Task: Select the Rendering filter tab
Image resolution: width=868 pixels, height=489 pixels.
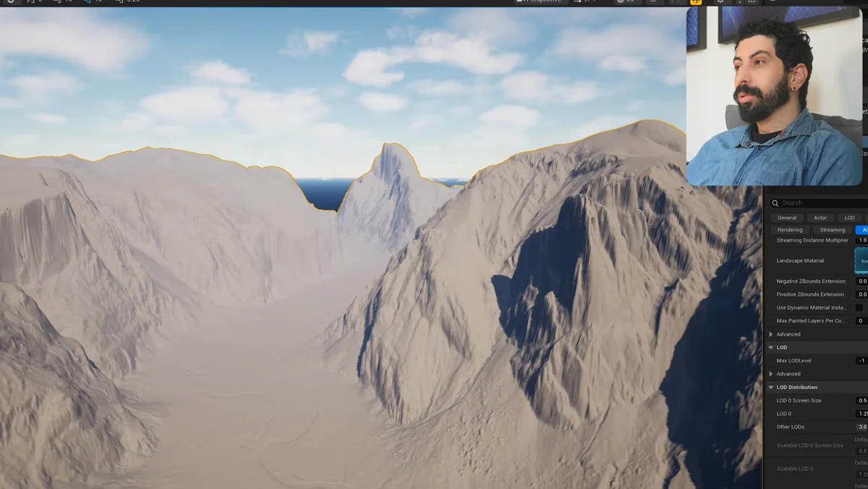Action: [790, 230]
